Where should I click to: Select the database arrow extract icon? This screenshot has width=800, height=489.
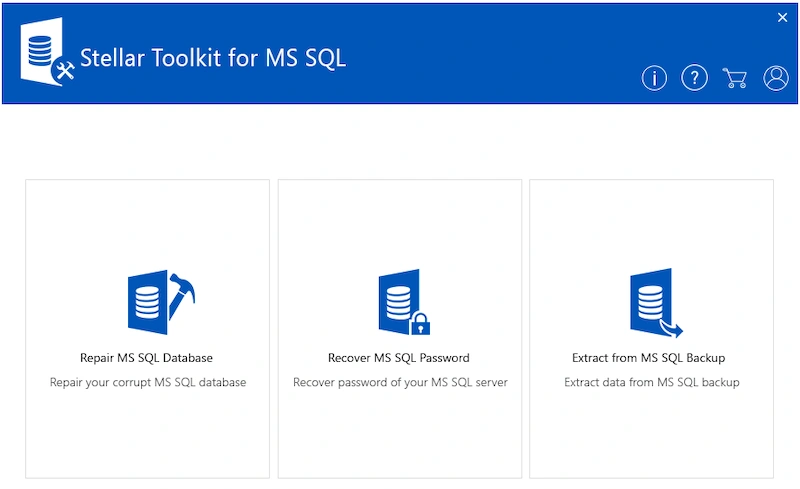coord(656,303)
